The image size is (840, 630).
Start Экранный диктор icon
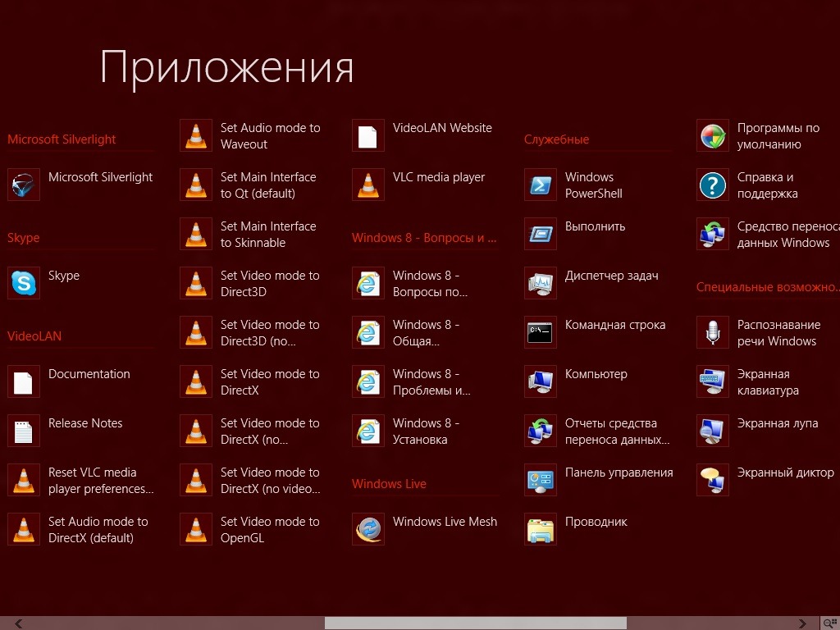pyautogui.click(x=713, y=480)
